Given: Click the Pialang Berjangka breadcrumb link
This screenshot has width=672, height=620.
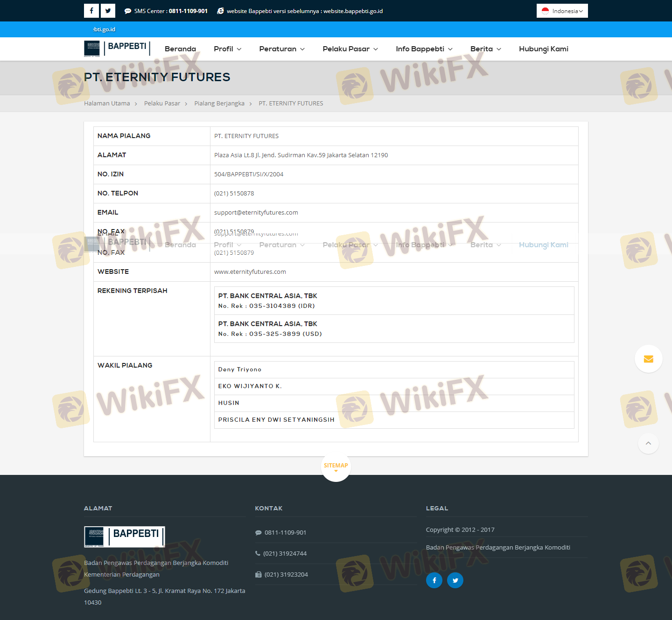Looking at the screenshot, I should click(219, 104).
